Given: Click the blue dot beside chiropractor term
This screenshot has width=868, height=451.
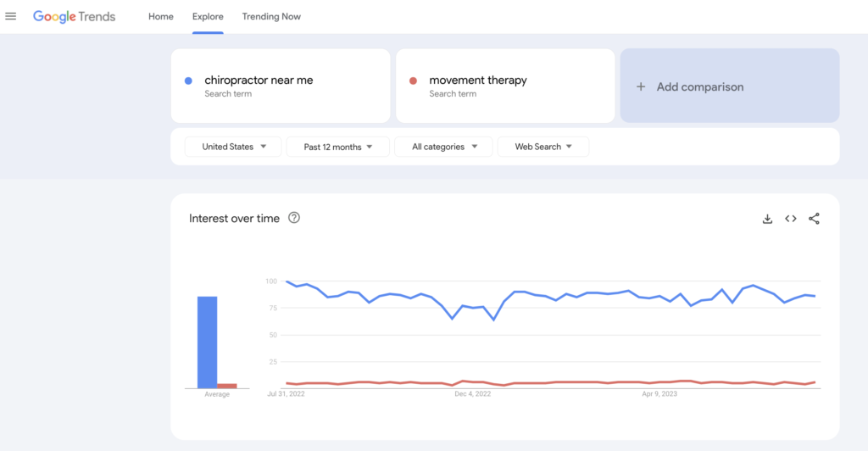Looking at the screenshot, I should (x=188, y=81).
